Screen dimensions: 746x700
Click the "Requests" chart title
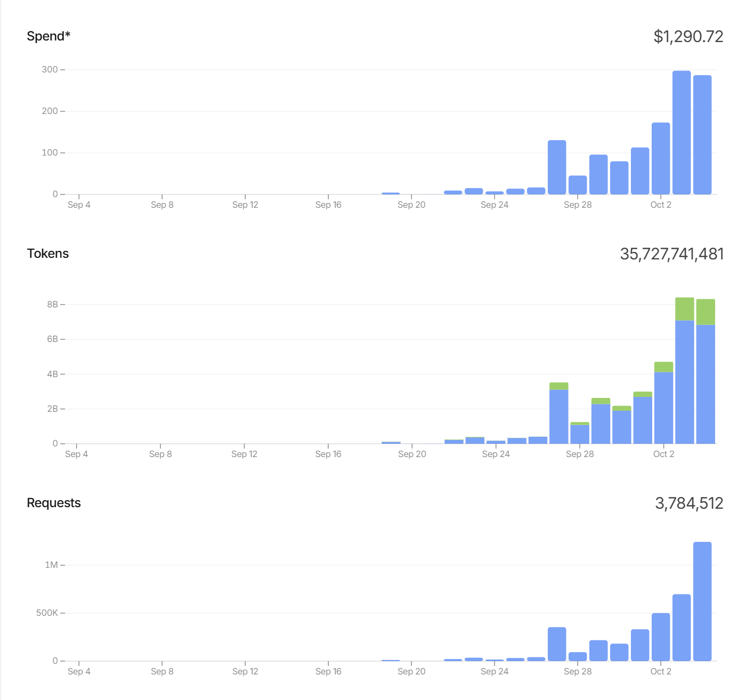point(54,503)
